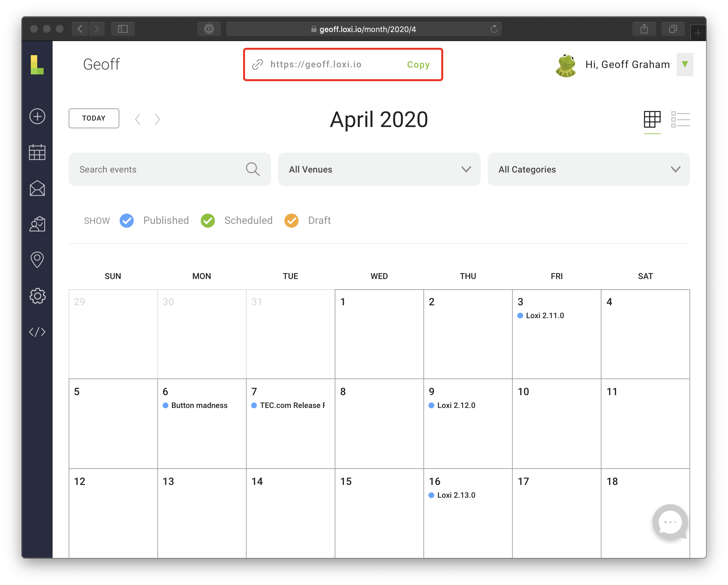Open the embed code brackets icon
The image size is (728, 585).
tap(37, 332)
